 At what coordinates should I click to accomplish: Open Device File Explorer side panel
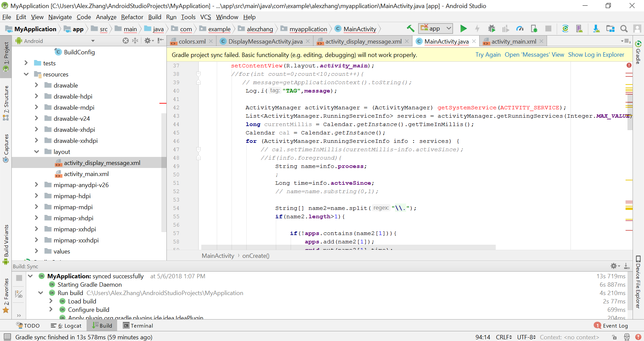coord(638,282)
